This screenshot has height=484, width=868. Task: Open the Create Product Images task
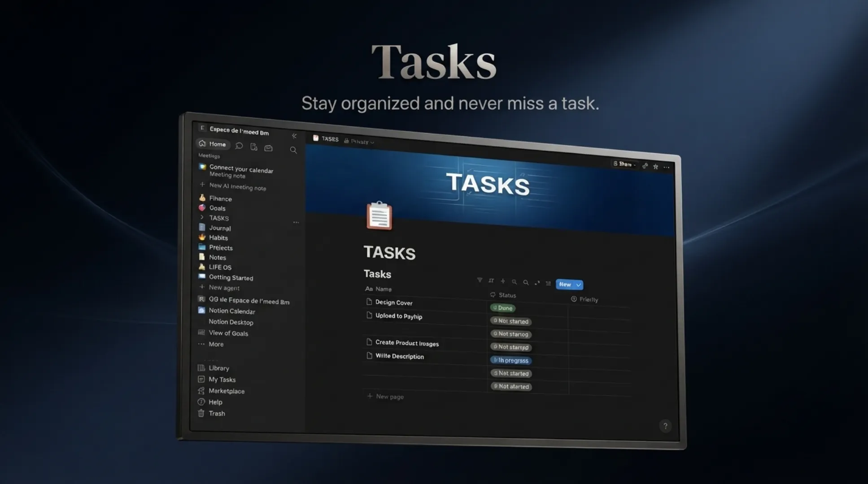click(407, 343)
